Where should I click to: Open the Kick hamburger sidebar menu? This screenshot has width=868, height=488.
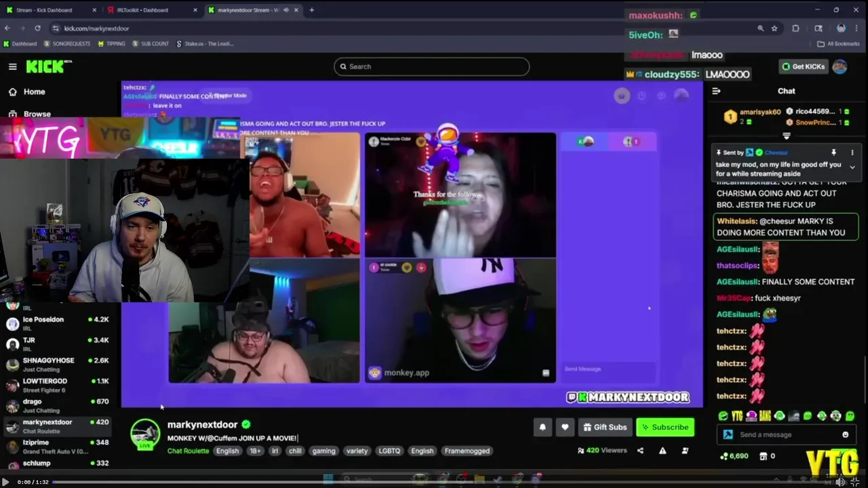pyautogui.click(x=12, y=66)
